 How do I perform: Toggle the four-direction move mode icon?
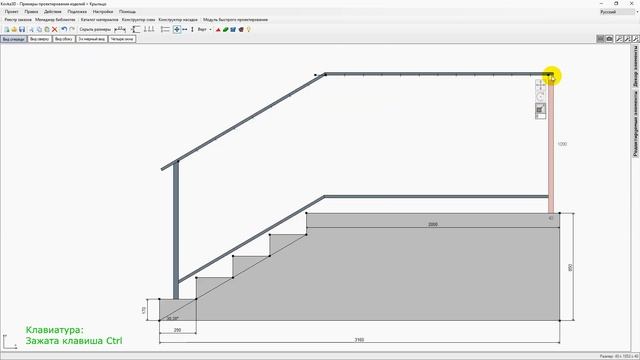(177, 29)
